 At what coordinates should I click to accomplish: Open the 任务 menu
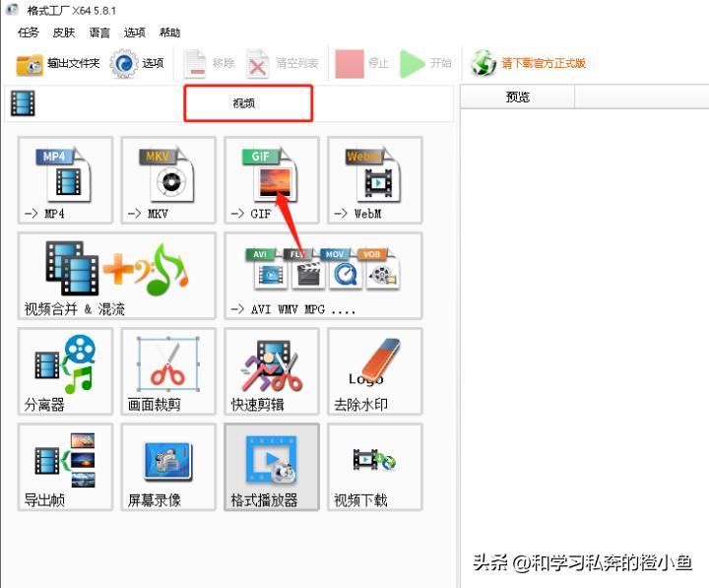28,33
